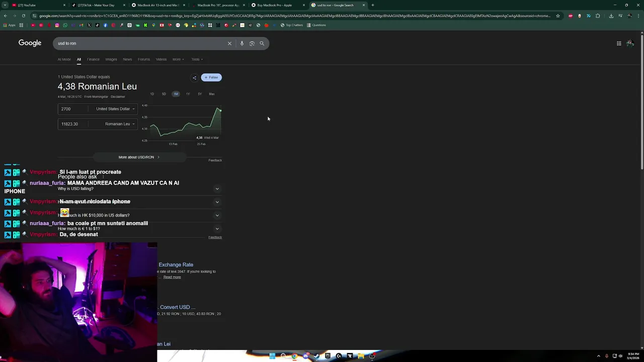Select the AI Mode search tab
Screen dimensions: 644x362
(64, 59)
